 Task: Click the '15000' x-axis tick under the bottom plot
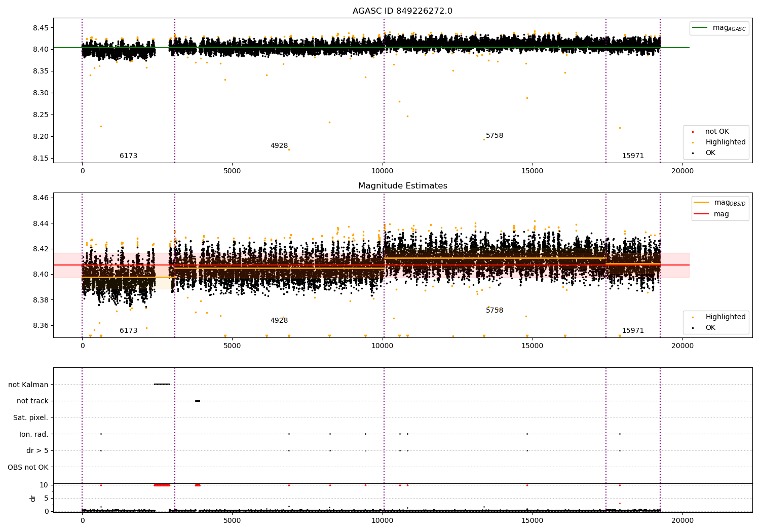pyautogui.click(x=533, y=520)
